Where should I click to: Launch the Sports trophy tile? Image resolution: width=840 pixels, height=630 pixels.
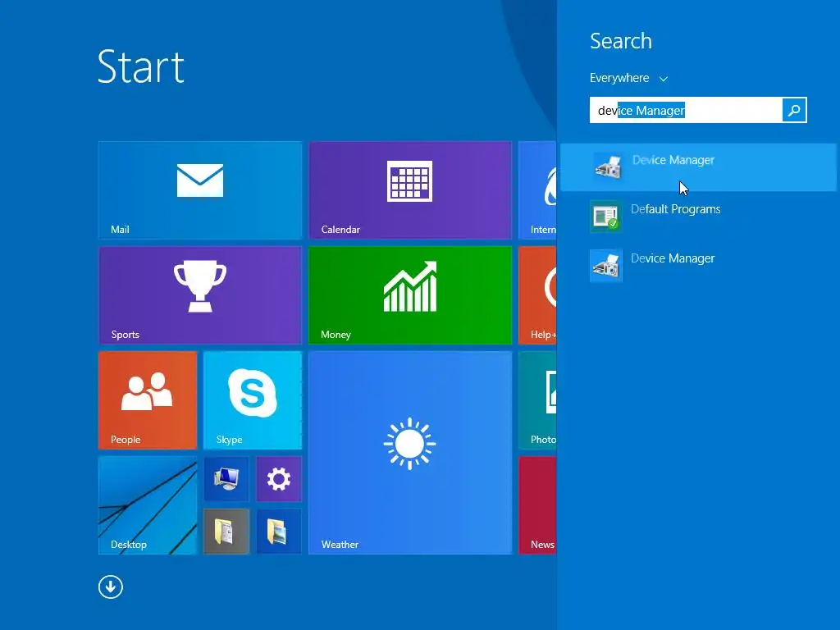click(200, 295)
